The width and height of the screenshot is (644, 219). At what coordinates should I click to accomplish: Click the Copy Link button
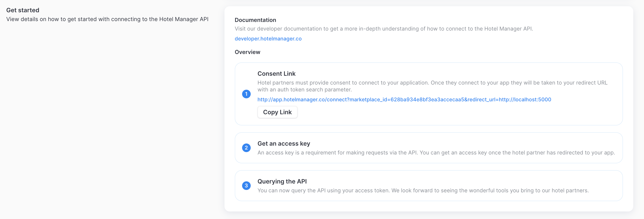click(277, 112)
